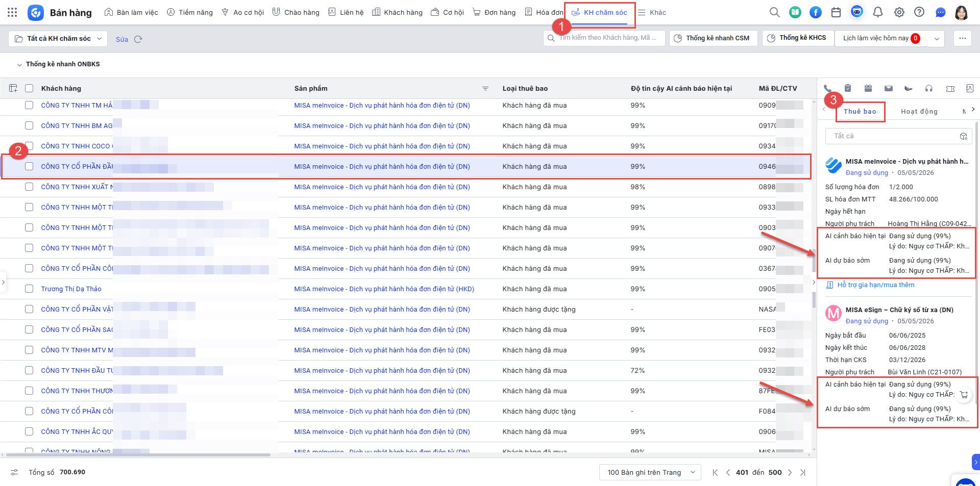Click the refresh icon next to Sửa

click(x=138, y=39)
